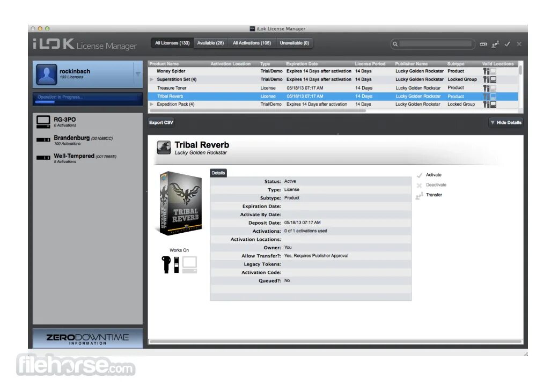The width and height of the screenshot is (558, 392).
Task: Sort by the Expiration Date column header
Action: 302,64
